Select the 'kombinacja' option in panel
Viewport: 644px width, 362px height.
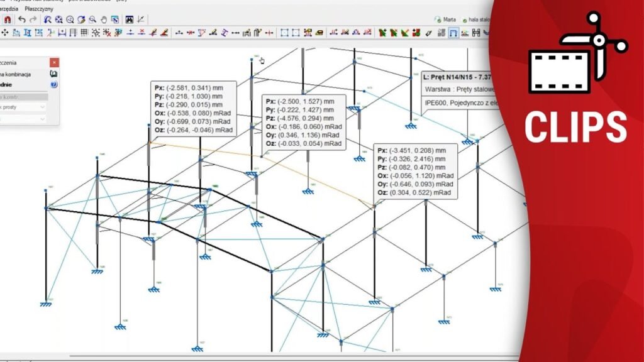(x=18, y=74)
